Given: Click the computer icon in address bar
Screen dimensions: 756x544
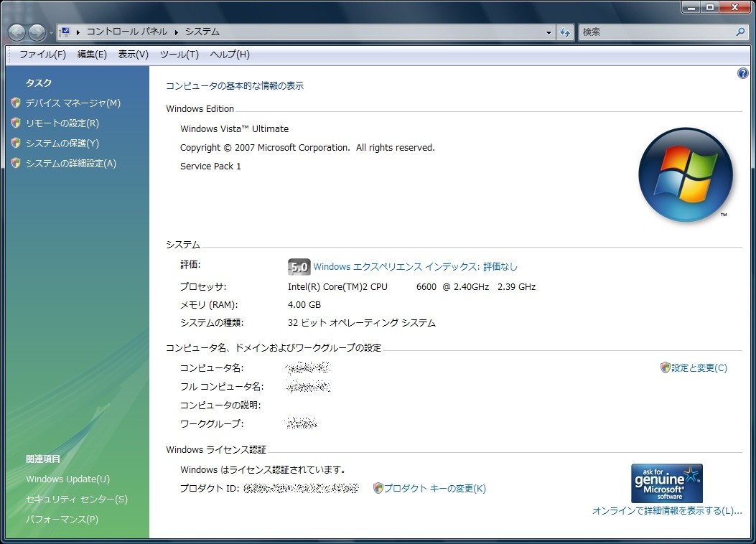Looking at the screenshot, I should 65,32.
